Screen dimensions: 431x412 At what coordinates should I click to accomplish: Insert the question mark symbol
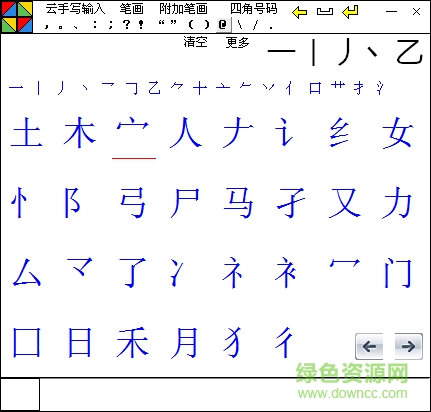tap(126, 24)
